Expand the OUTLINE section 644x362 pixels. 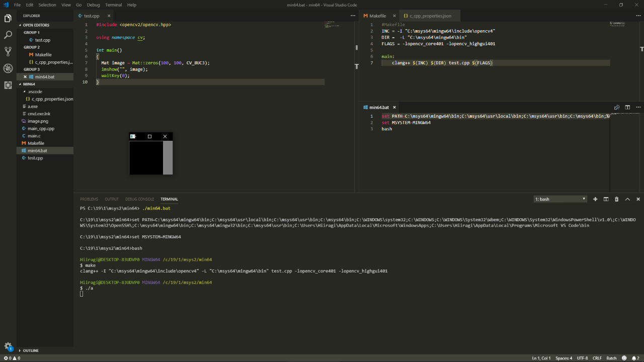[30, 350]
